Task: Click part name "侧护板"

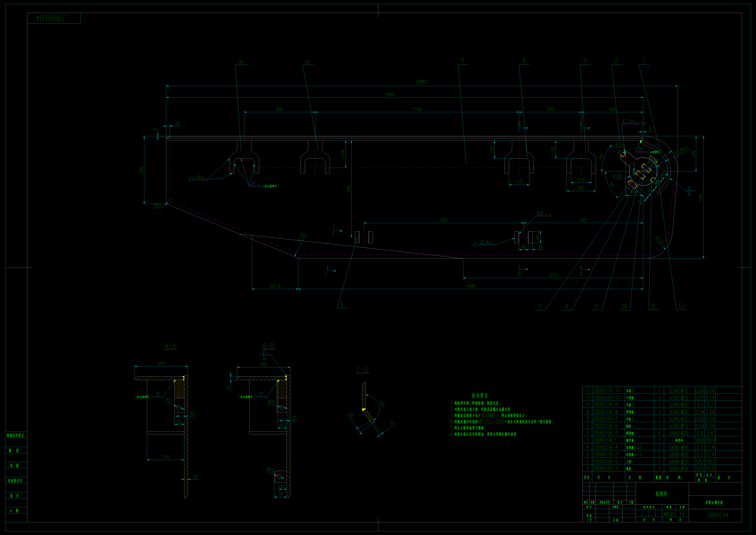Action: (630, 440)
